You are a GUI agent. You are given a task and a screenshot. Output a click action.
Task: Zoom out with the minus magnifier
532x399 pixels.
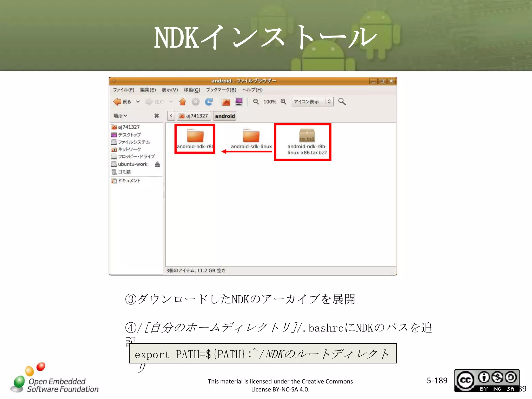point(256,102)
